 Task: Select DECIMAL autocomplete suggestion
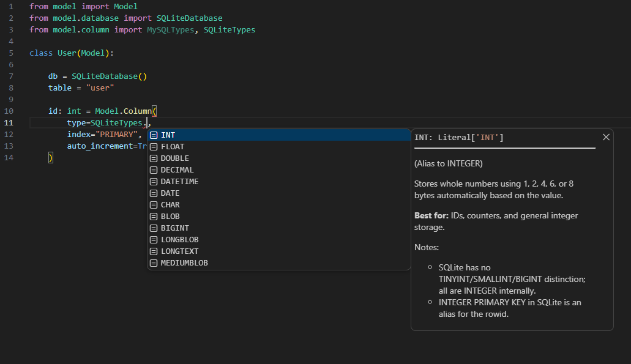(x=279, y=170)
